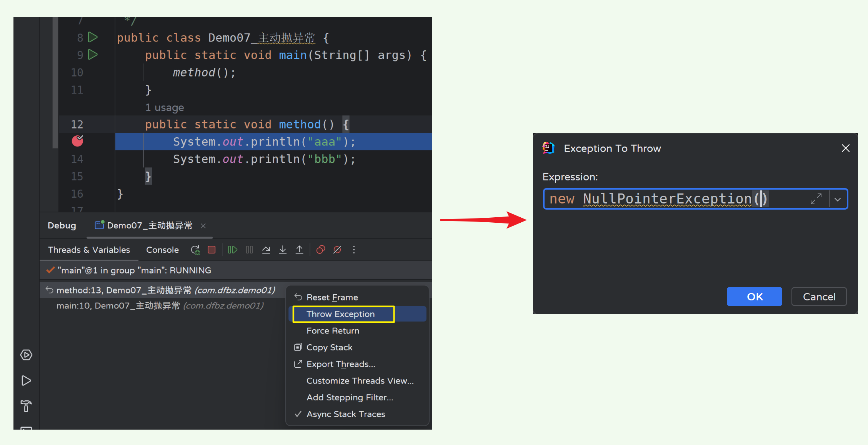Viewport: 868px width, 445px height.
Task: Click the Cancel button
Action: pyautogui.click(x=819, y=297)
